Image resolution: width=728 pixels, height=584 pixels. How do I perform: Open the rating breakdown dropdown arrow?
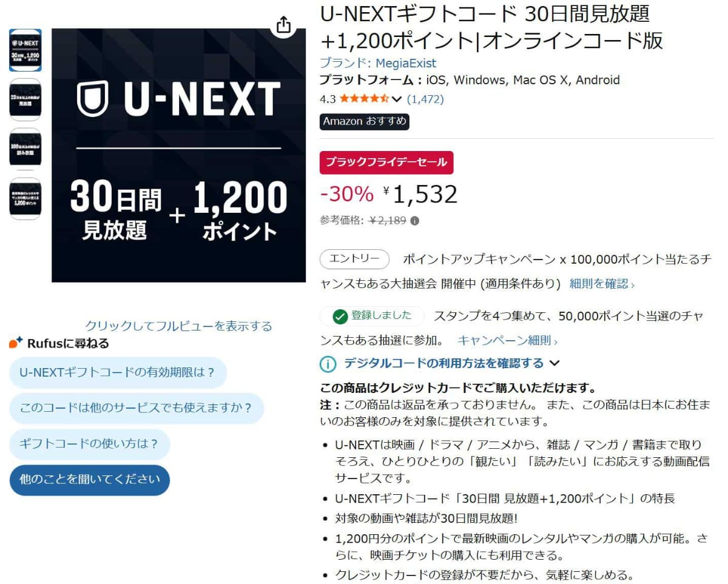(397, 99)
